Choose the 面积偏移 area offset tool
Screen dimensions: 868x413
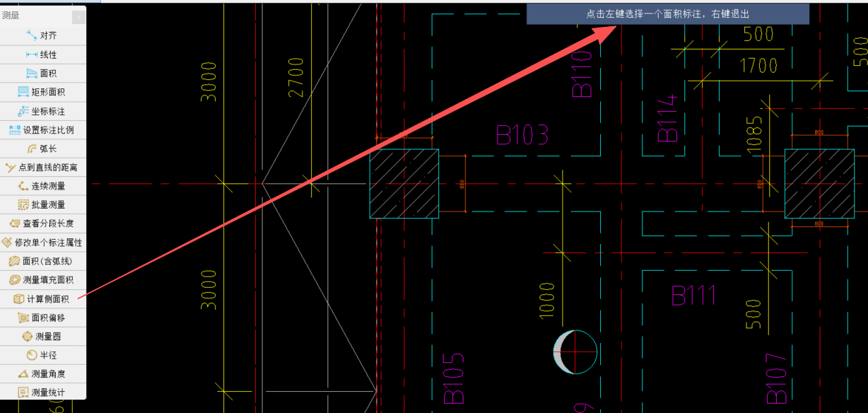(x=42, y=318)
